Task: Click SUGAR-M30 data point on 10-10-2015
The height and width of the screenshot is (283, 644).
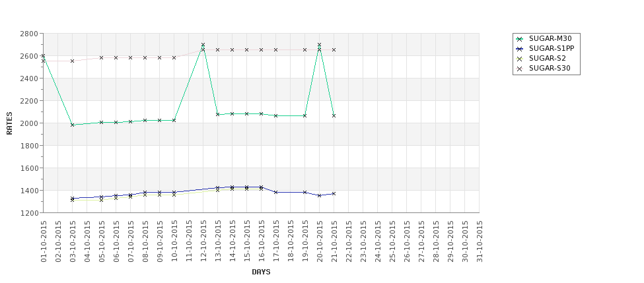Action: click(174, 120)
